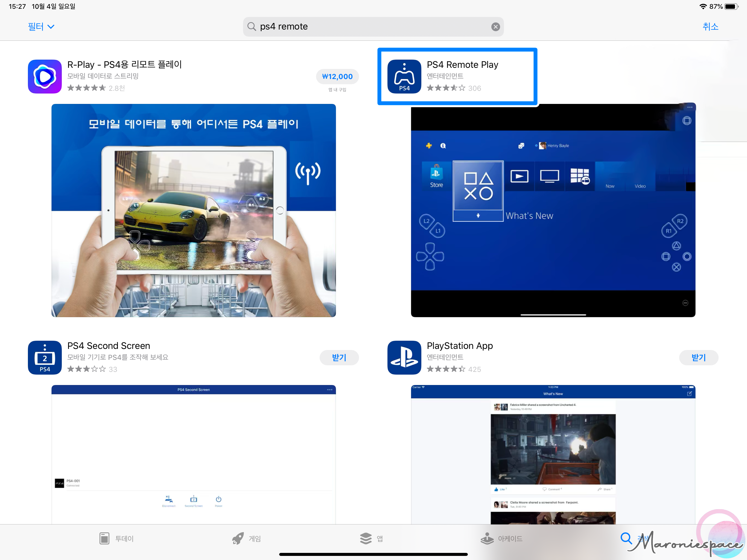Expand the Filter dropdown

click(x=41, y=27)
